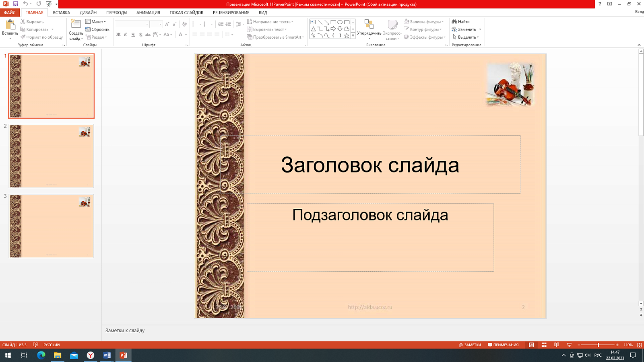Click the Reset (Сбросить) button
Viewport: 644px width, 362px height.
97,29
